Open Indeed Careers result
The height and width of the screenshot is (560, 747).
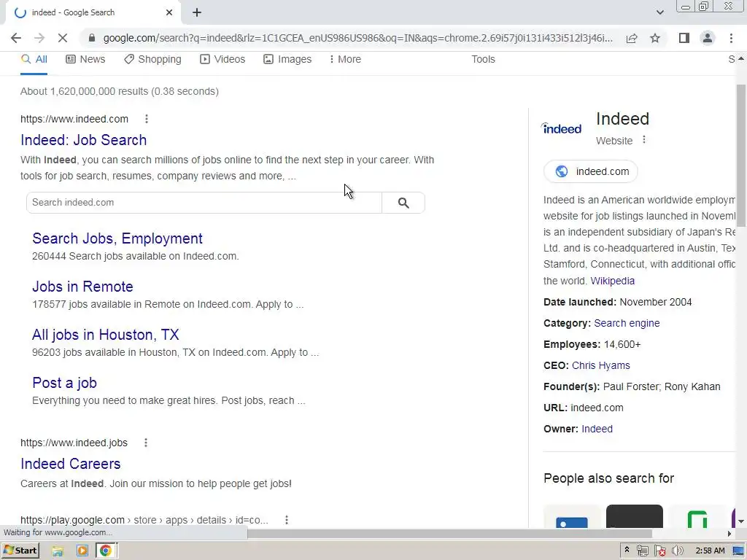[71, 464]
